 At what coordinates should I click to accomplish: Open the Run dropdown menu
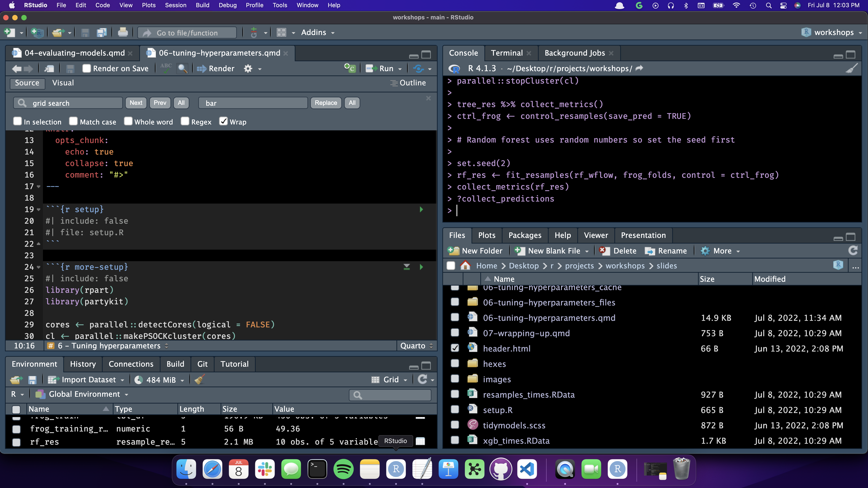pyautogui.click(x=399, y=68)
